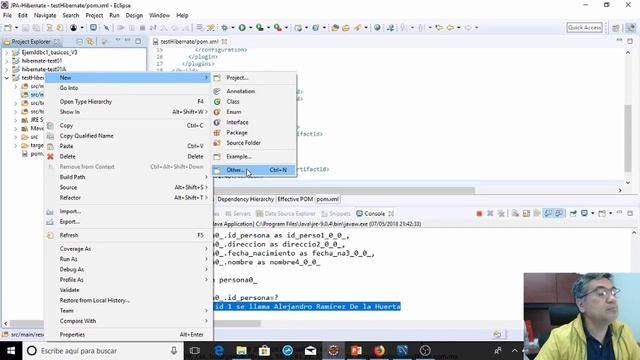
Task: Click Remove Launch gray X in Console toolbar
Action: [490, 213]
